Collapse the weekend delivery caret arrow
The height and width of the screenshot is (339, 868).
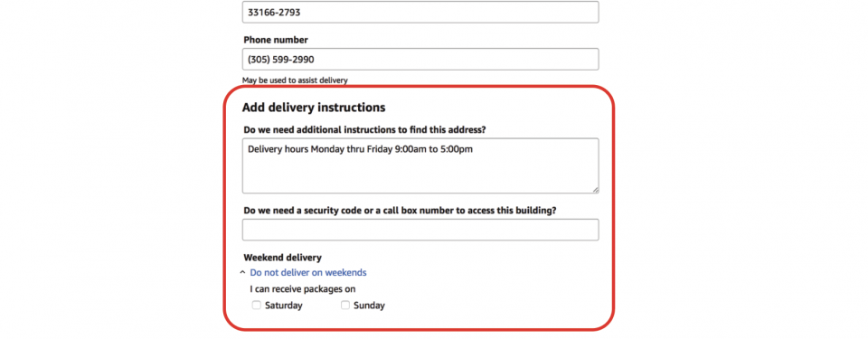click(242, 272)
